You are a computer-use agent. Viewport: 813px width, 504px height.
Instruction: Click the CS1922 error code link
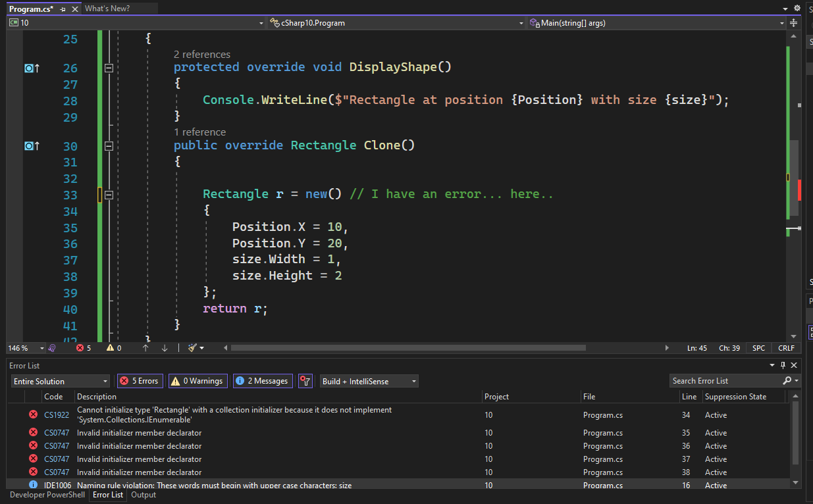point(57,415)
